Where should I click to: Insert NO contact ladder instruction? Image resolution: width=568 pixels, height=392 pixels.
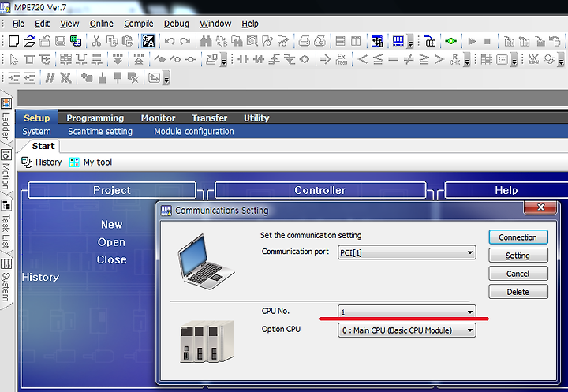pyautogui.click(x=243, y=59)
